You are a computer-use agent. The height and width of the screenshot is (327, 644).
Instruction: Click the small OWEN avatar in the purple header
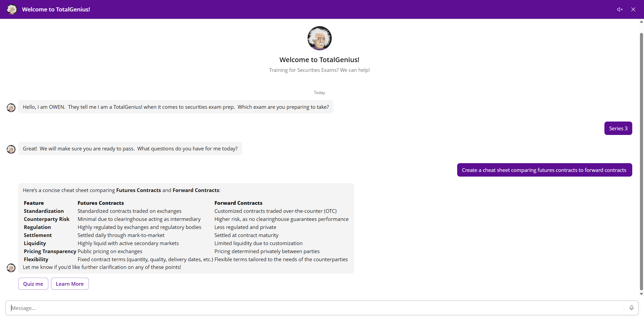[x=12, y=9]
